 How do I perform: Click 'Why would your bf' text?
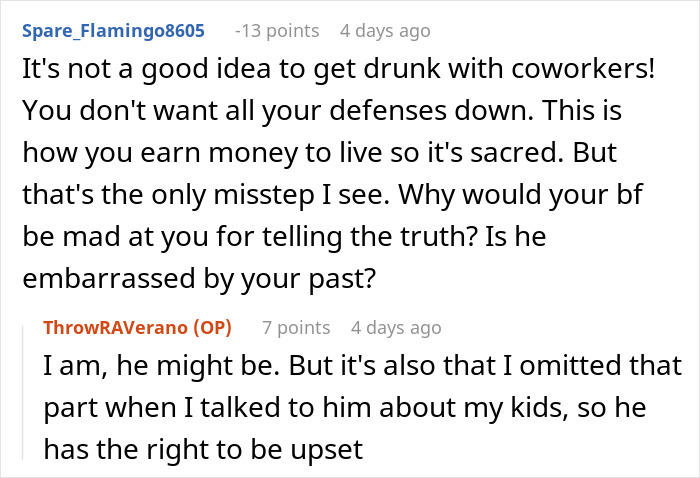pyautogui.click(x=521, y=195)
